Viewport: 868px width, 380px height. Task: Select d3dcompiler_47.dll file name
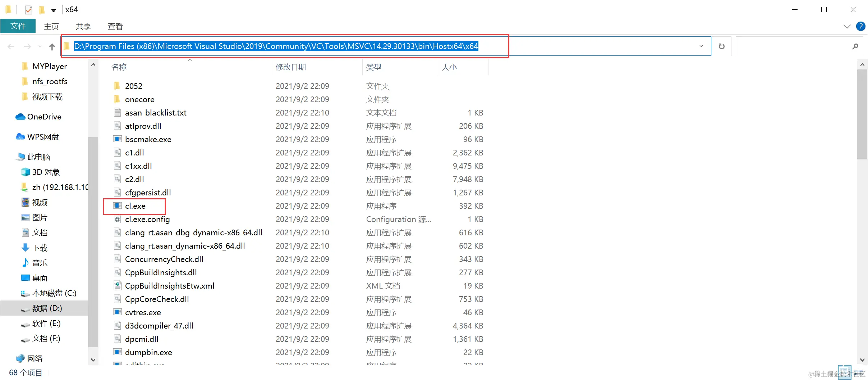159,326
